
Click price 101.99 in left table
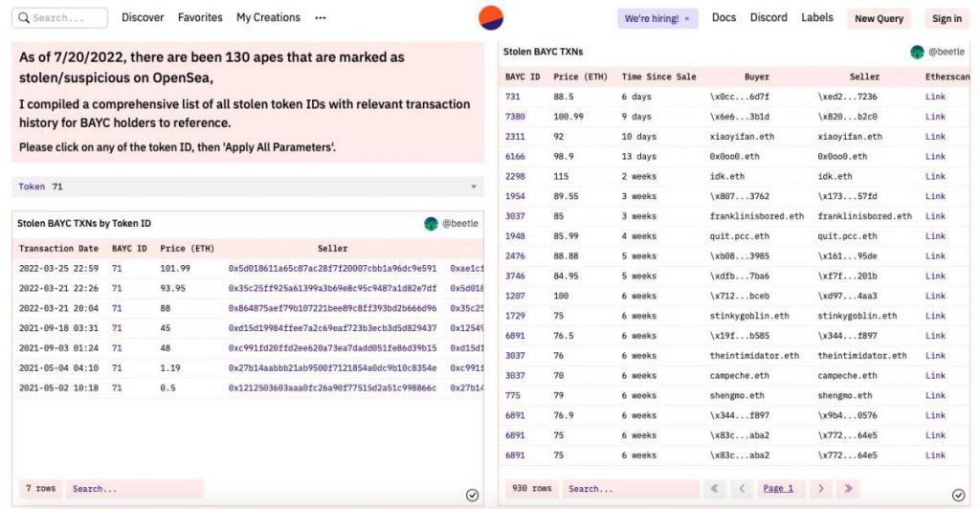pyautogui.click(x=175, y=269)
